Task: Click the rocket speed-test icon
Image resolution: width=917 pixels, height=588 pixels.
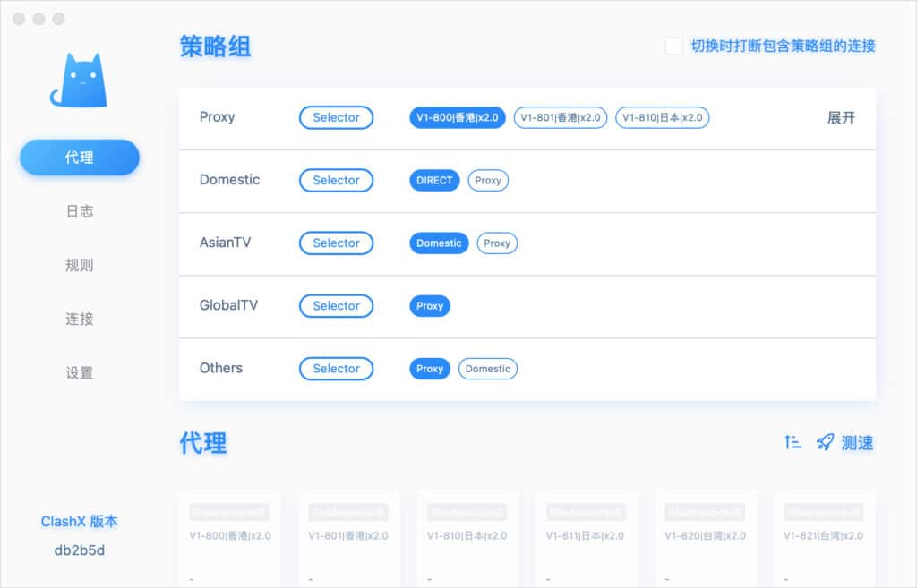Action: tap(824, 441)
